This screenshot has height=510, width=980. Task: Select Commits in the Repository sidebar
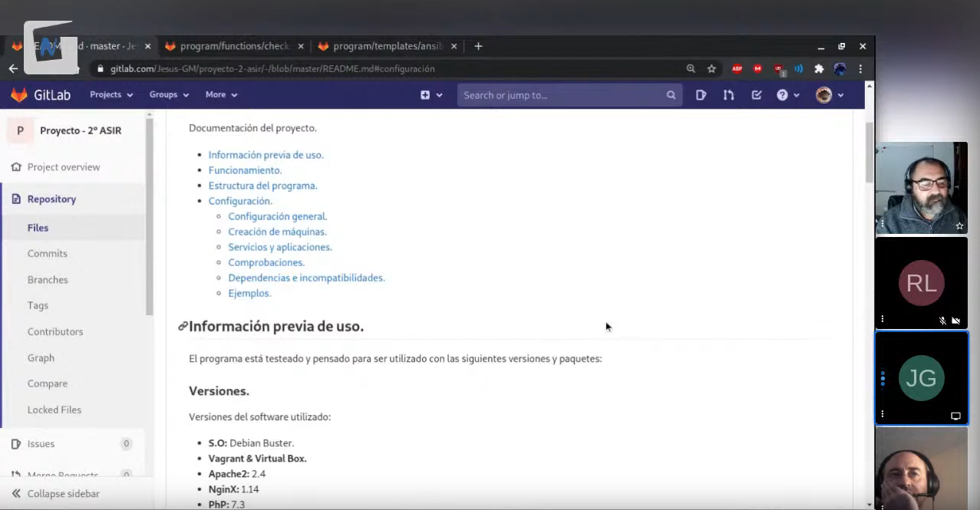(x=48, y=254)
